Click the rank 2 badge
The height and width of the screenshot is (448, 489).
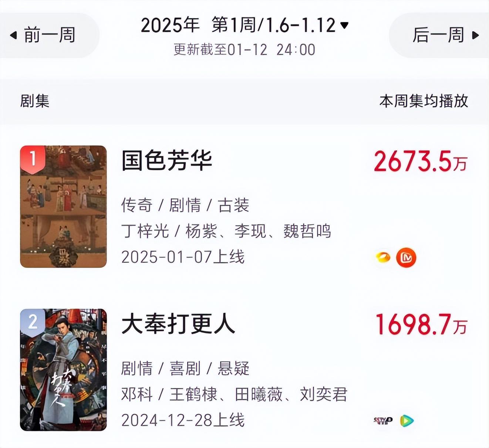33,322
